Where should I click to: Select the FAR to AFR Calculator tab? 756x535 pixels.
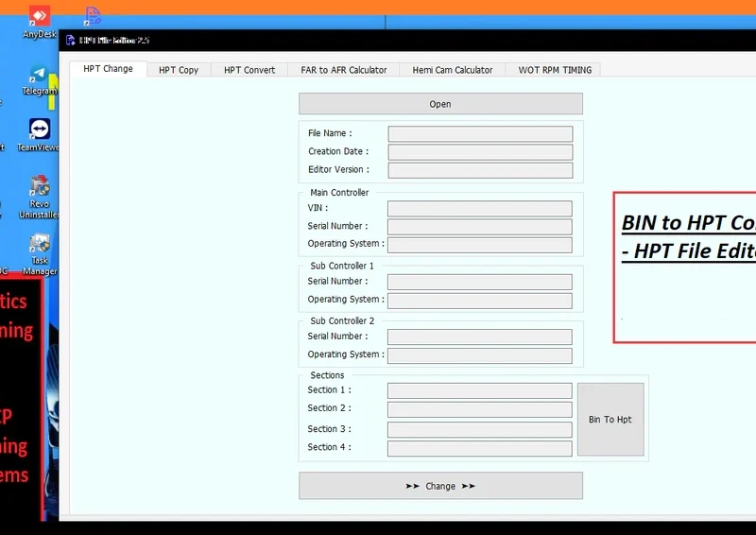click(x=343, y=70)
